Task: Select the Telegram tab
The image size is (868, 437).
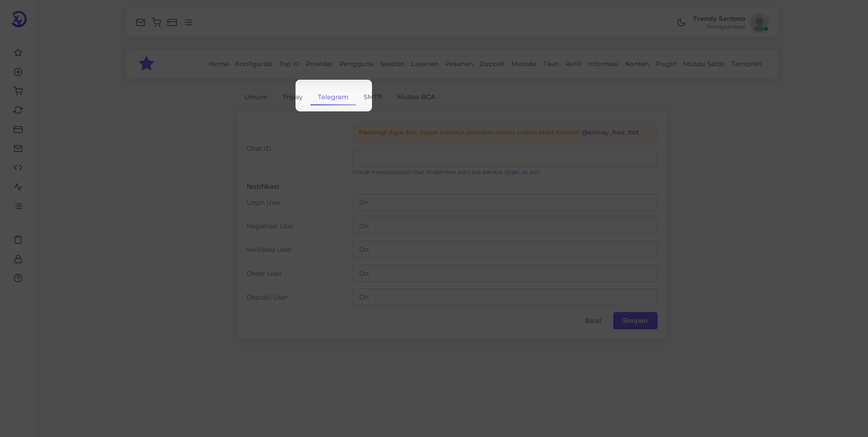Action: click(x=333, y=97)
